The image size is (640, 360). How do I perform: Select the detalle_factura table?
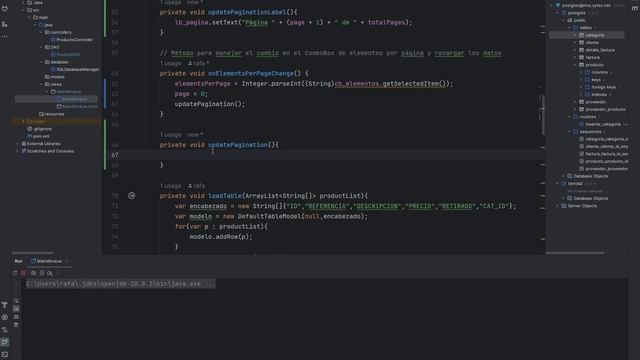(597, 50)
